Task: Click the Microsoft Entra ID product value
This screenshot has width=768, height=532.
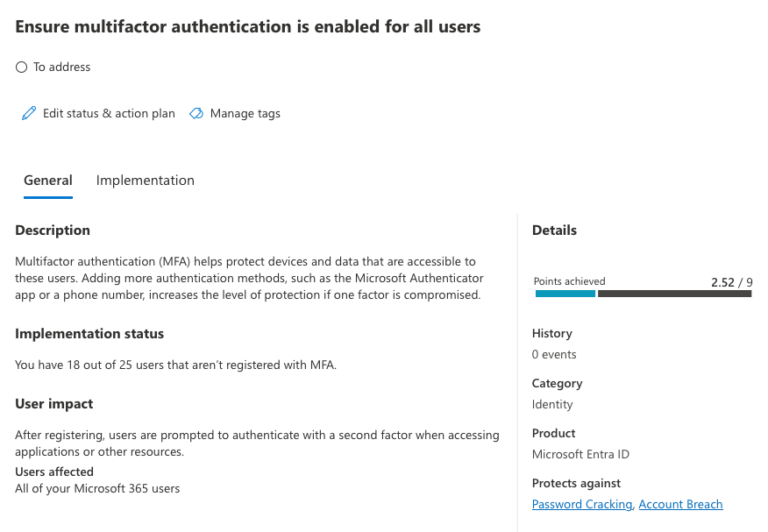Action: click(580, 454)
